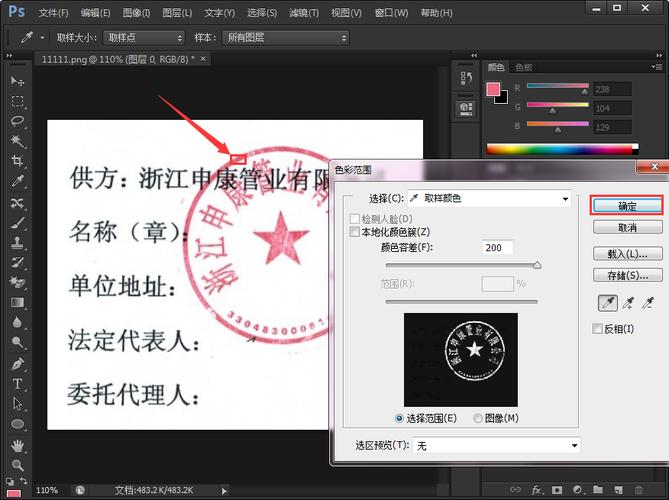Click the pink foreground color swatch
Image resolution: width=669 pixels, height=500 pixels.
(493, 89)
